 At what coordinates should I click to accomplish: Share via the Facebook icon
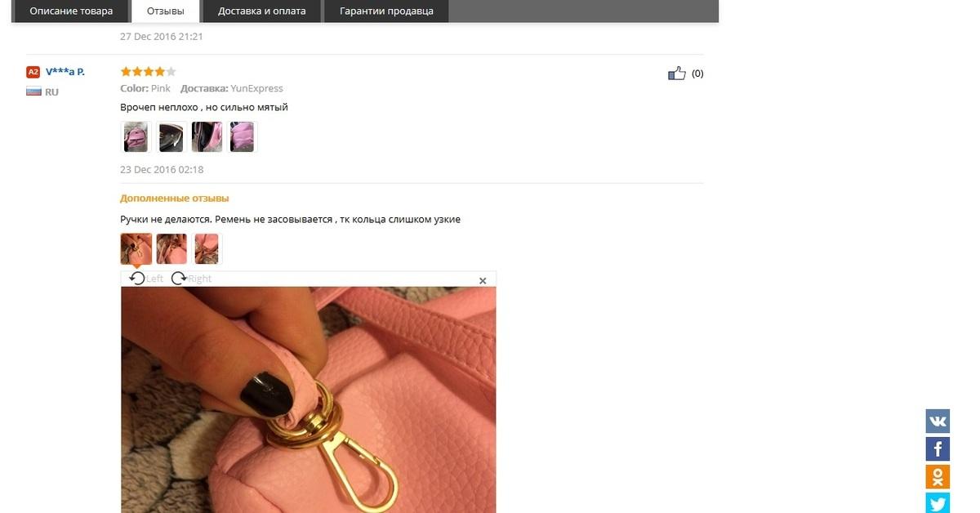point(938,449)
